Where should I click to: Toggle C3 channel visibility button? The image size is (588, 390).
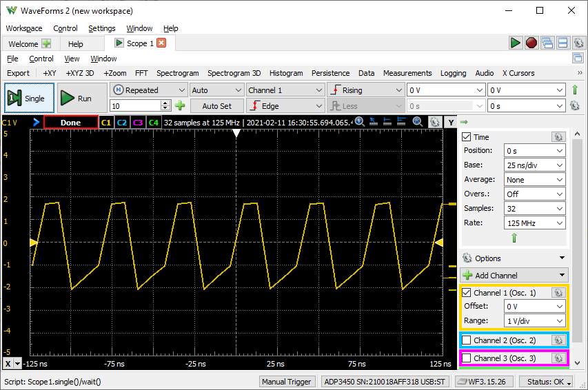coord(138,123)
